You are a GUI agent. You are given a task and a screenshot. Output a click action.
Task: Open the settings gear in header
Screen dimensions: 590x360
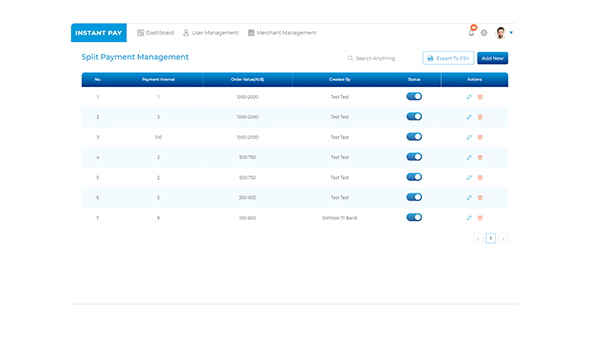[x=484, y=33]
